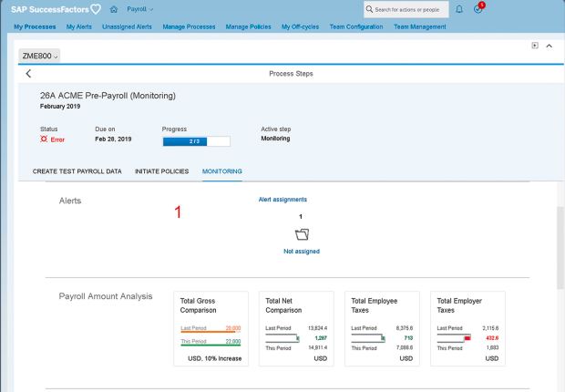
Task: Open My Alerts menu
Action: [79, 26]
